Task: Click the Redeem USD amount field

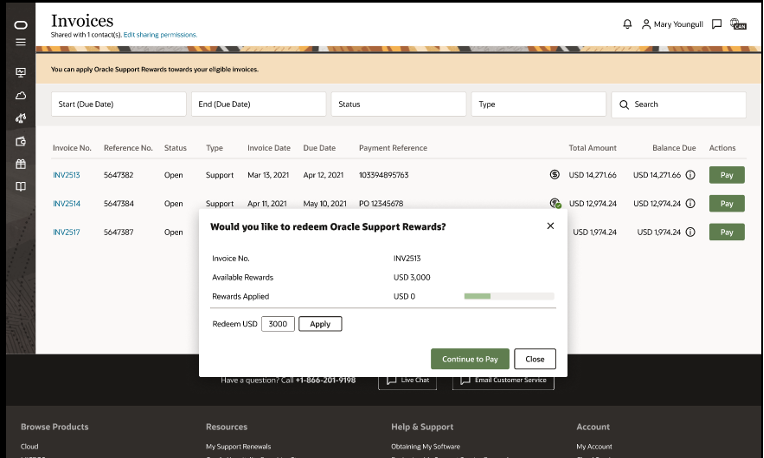Action: [x=278, y=324]
